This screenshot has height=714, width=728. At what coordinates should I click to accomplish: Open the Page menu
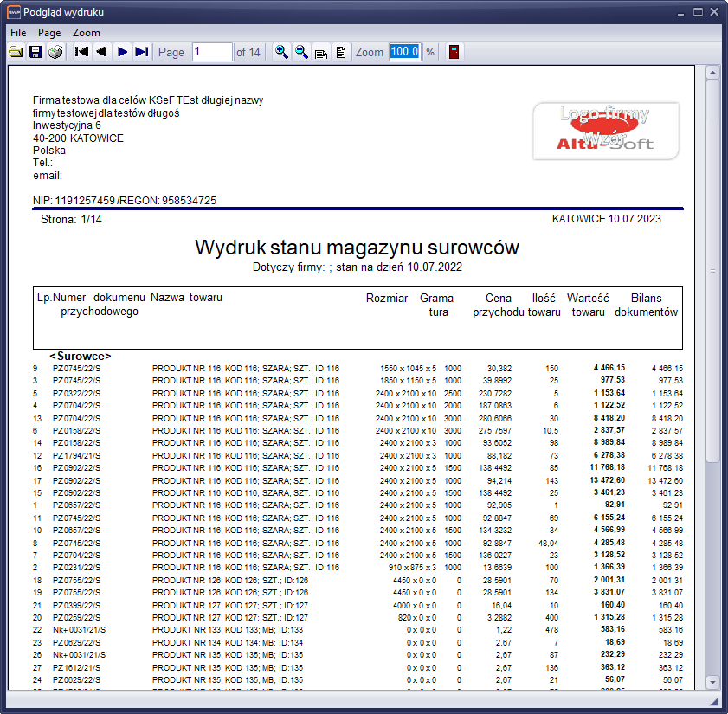tap(49, 32)
